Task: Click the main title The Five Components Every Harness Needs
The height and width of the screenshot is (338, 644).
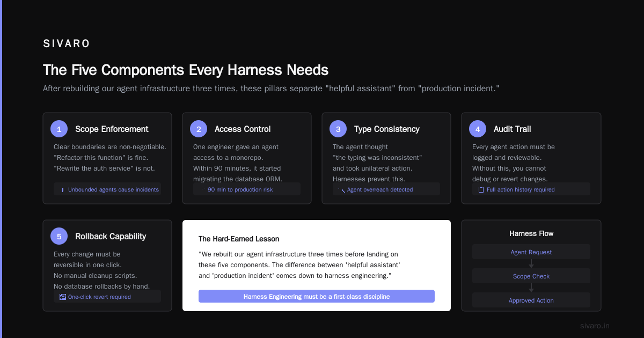Action: pyautogui.click(x=186, y=70)
